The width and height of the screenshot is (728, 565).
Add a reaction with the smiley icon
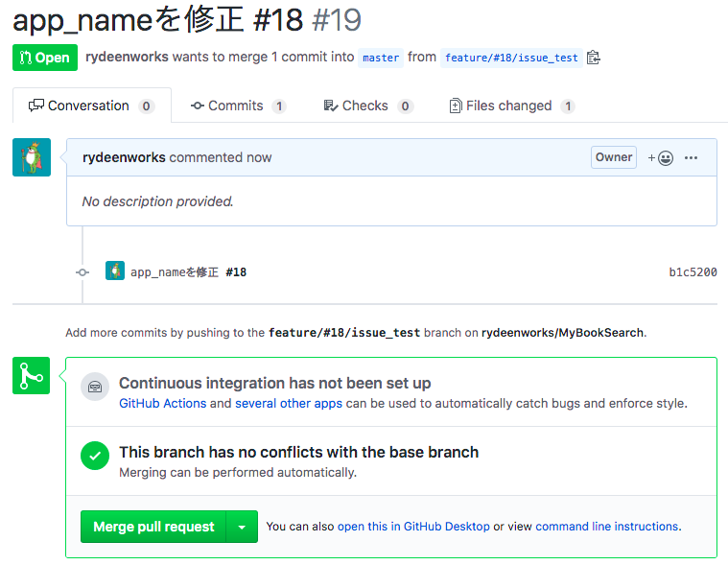point(660,158)
